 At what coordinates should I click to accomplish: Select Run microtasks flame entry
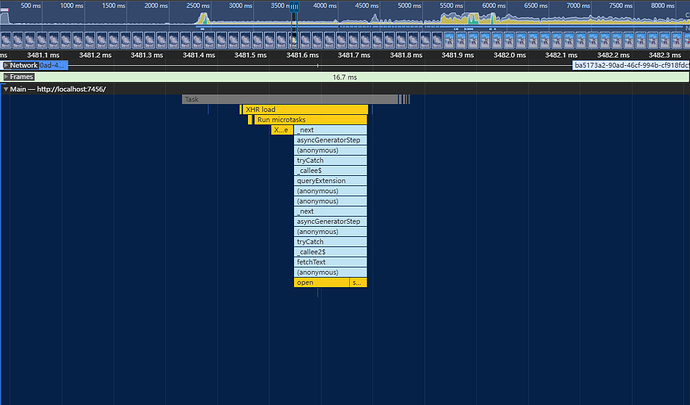[311, 120]
